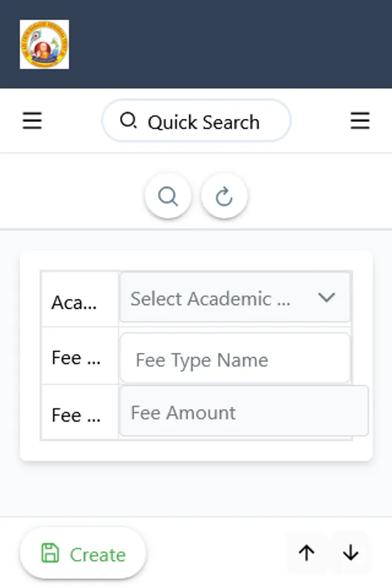
Task: Click the 'Fee ...' label beside Fee Type Name
Action: pos(76,358)
